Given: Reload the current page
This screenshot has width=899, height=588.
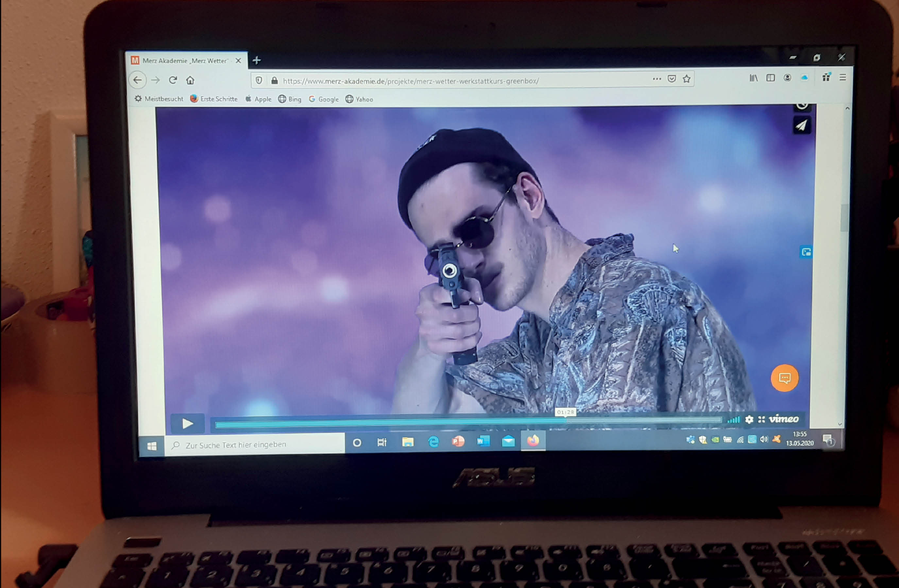Looking at the screenshot, I should 173,80.
